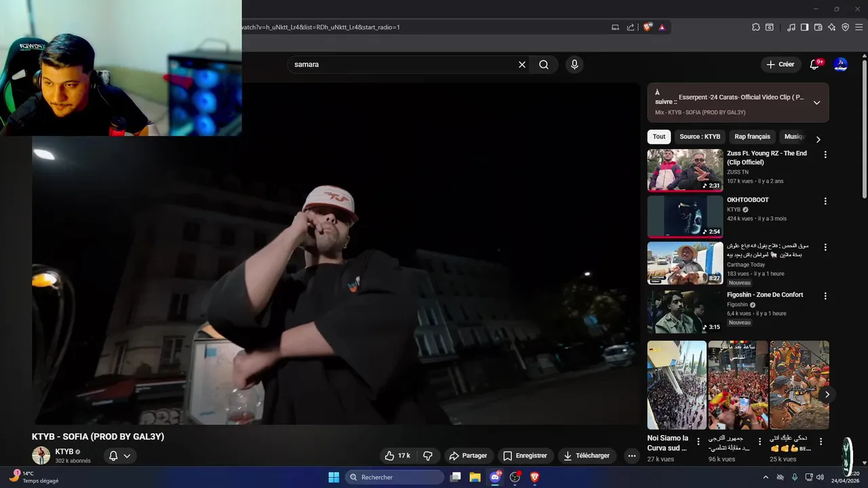Open options for 96 k vues Short

tap(759, 441)
